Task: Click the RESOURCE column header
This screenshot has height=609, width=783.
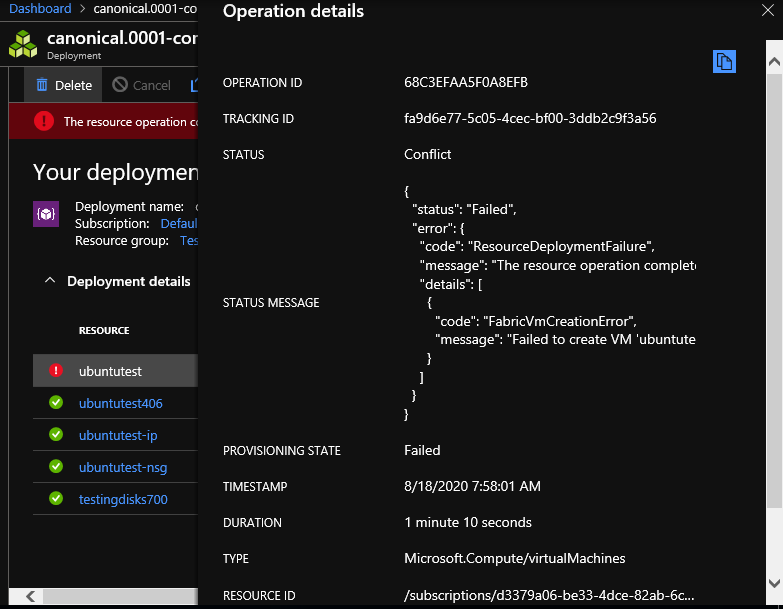Action: [104, 330]
